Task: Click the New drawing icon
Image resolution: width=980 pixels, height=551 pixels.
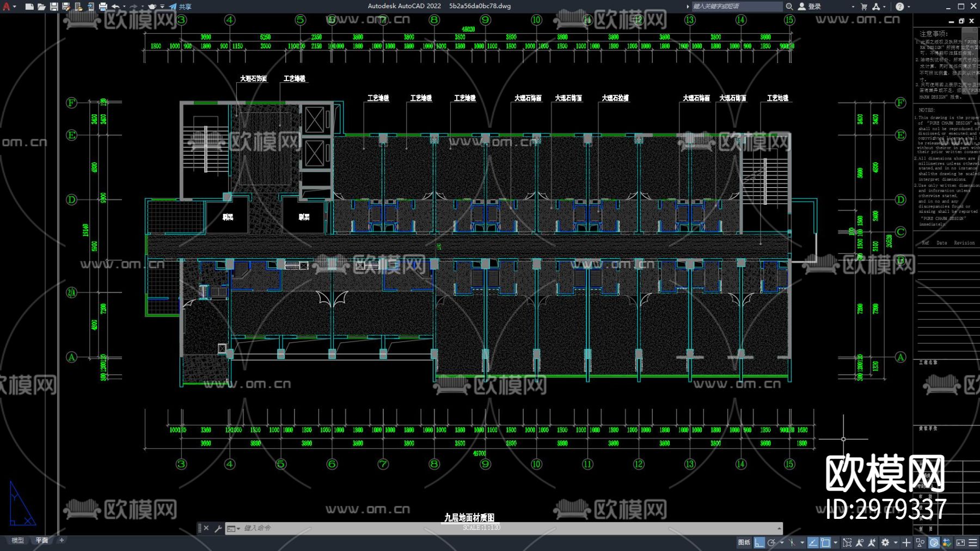Action: (29, 7)
